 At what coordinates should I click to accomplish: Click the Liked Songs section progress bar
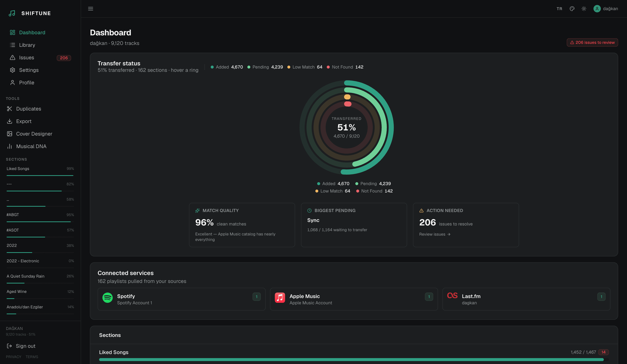coord(354,360)
